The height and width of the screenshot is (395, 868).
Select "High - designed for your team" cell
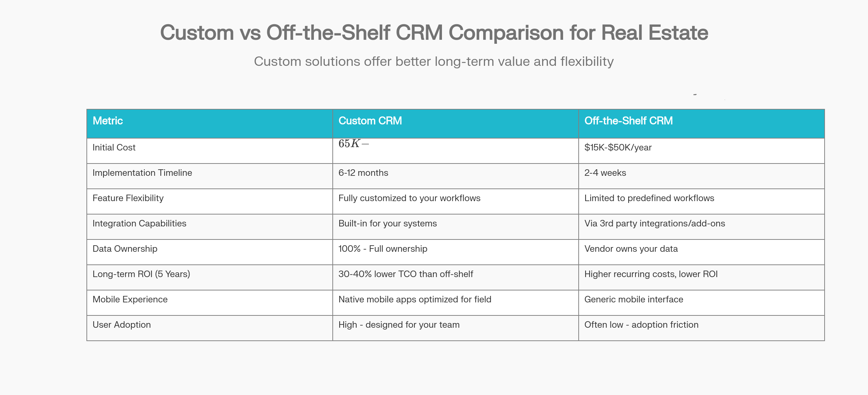tap(399, 325)
